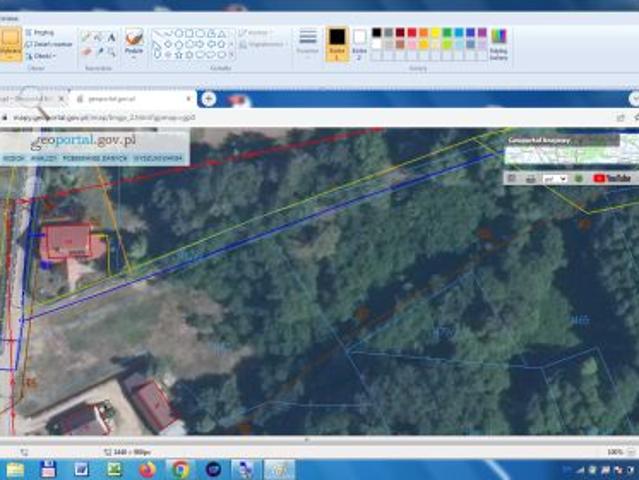Select the Pencil tool in Paint
Viewport: 639px width, 480px height.
point(87,37)
